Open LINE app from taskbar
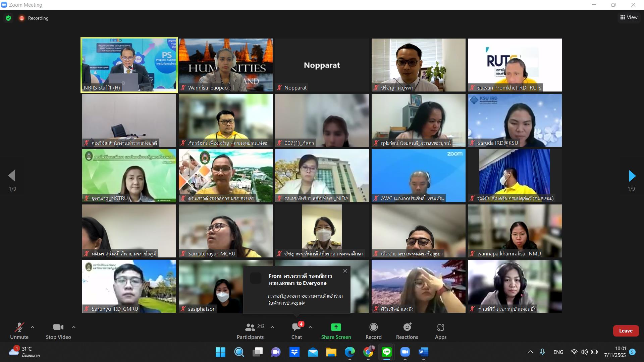644x362 pixels. pyautogui.click(x=387, y=352)
